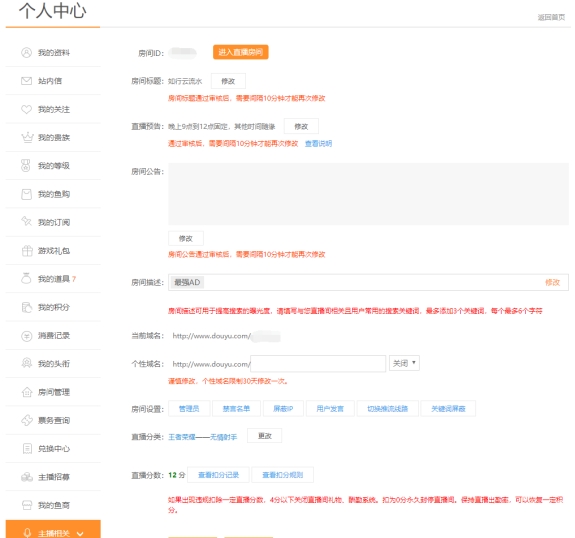The image size is (575, 538).
Task: Click the 我的道具 bag icon
Action: [26, 279]
